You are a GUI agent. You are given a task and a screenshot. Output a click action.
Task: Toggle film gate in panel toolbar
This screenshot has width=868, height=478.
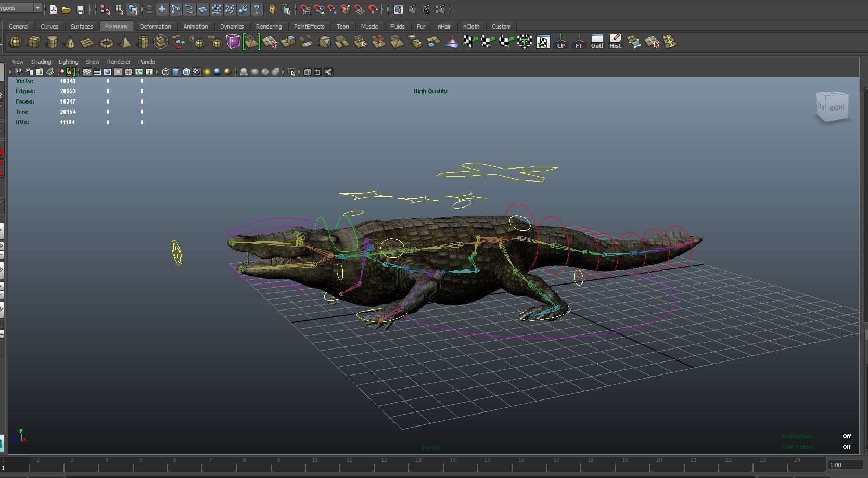97,72
